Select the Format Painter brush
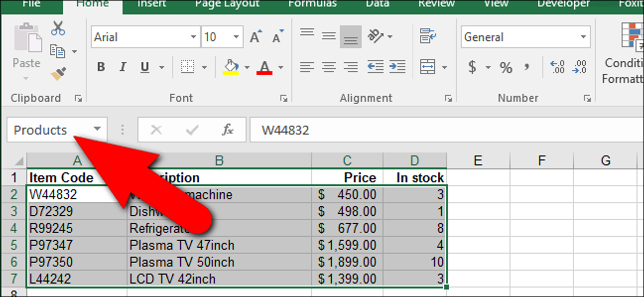 point(58,73)
